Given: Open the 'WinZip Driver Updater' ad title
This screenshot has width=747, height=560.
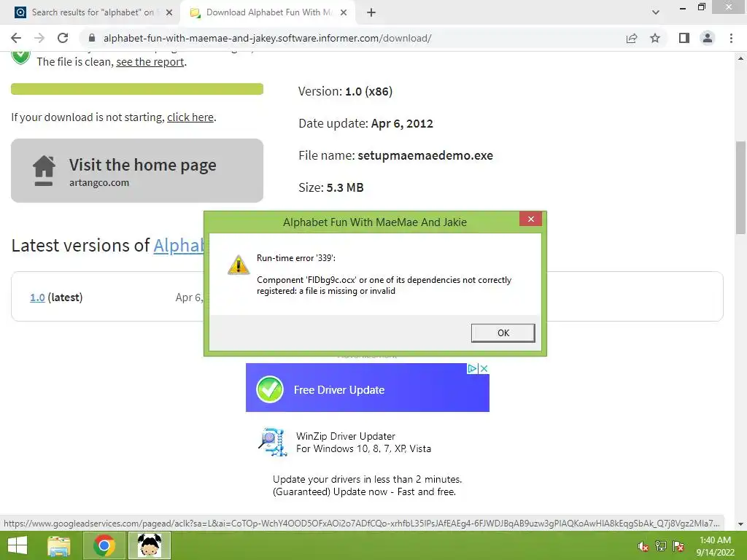Looking at the screenshot, I should tap(346, 436).
